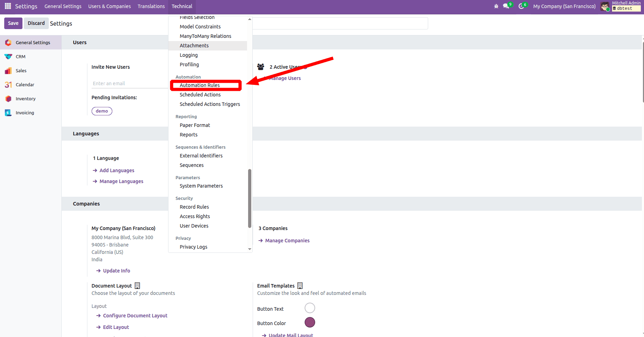Click the Technical menu scrollbar

point(250,198)
